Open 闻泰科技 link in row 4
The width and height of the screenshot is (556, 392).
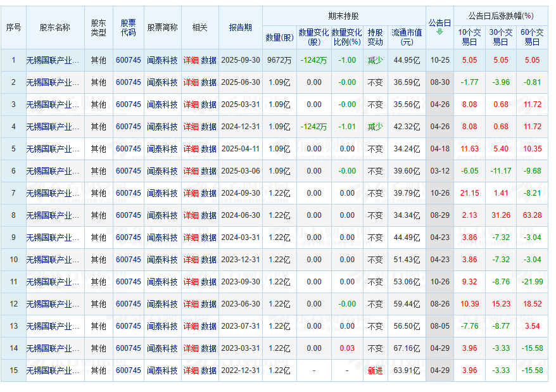pyautogui.click(x=162, y=127)
